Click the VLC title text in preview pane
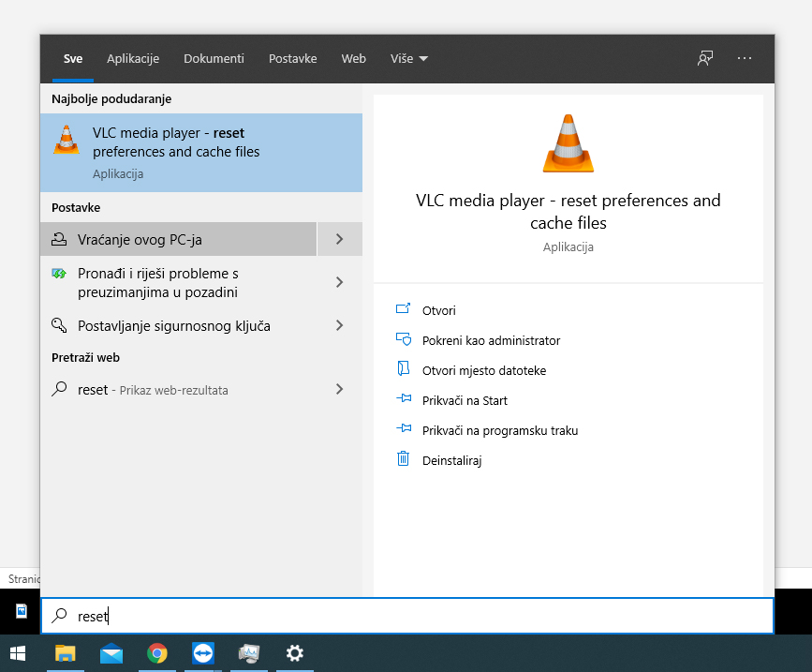 coord(568,212)
